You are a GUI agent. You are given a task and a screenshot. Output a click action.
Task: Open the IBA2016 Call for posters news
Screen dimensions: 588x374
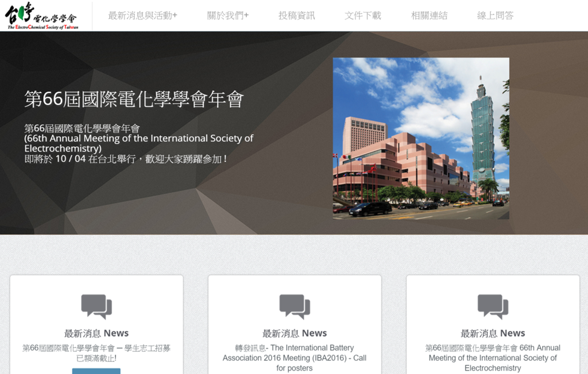[x=295, y=358]
